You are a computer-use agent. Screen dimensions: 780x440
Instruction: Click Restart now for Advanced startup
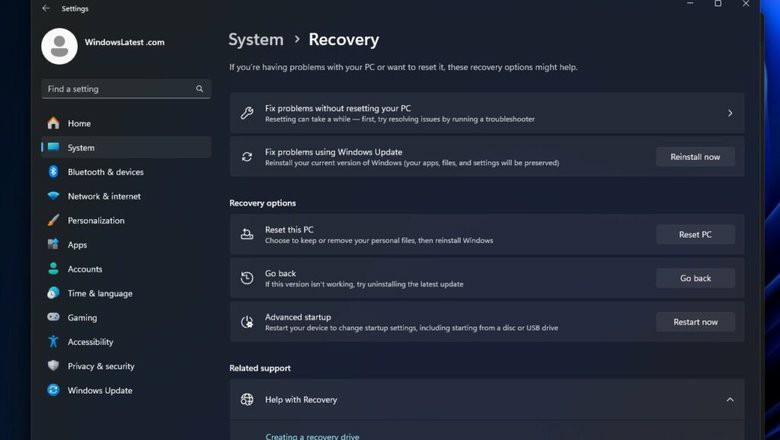(x=695, y=322)
